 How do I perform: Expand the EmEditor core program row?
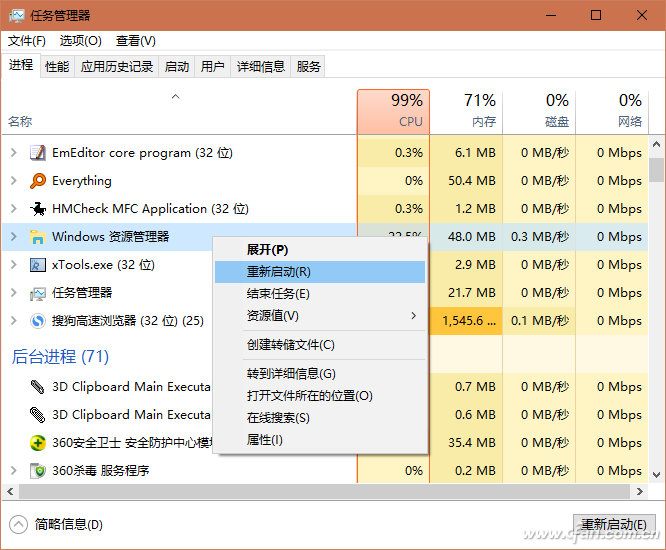[13, 153]
